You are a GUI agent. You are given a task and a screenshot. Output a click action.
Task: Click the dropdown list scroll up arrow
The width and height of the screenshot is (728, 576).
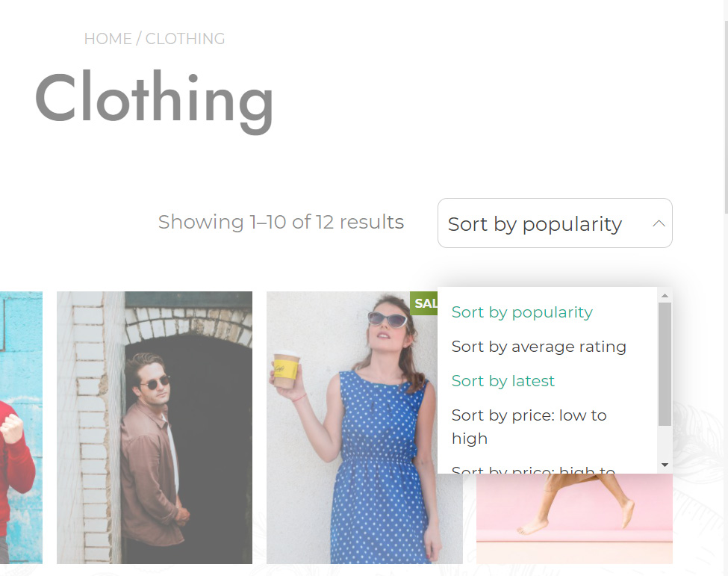tap(665, 295)
